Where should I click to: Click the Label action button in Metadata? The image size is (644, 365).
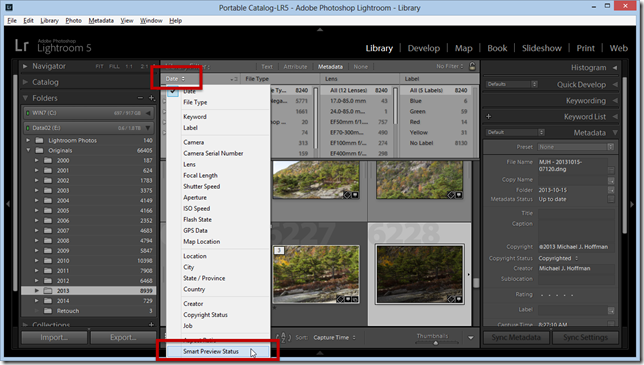coord(611,310)
